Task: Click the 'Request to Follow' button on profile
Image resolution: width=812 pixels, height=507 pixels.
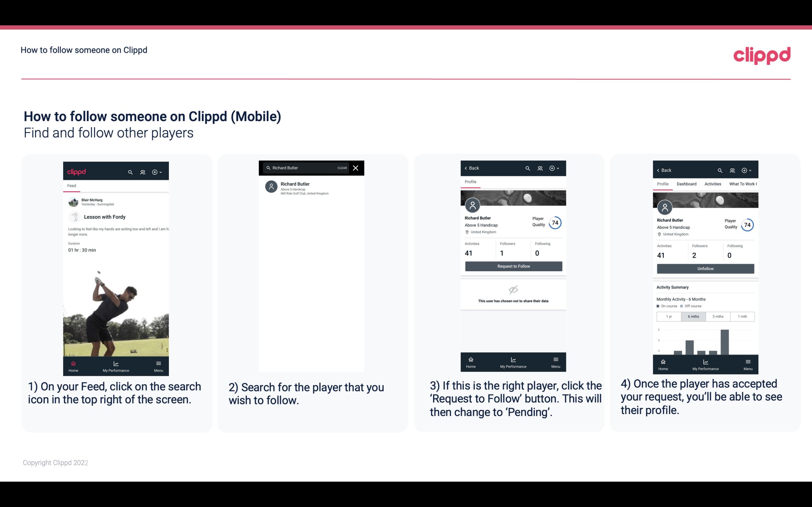Action: (x=513, y=266)
